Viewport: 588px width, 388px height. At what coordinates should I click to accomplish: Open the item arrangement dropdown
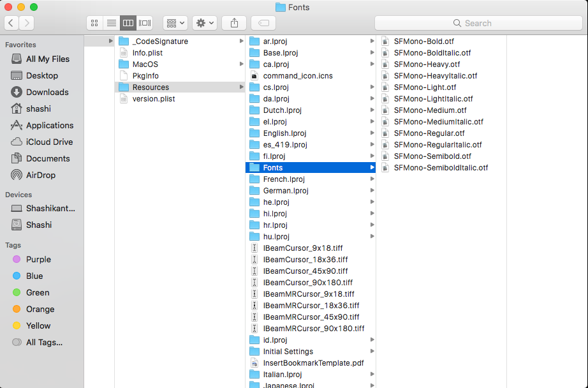click(175, 23)
